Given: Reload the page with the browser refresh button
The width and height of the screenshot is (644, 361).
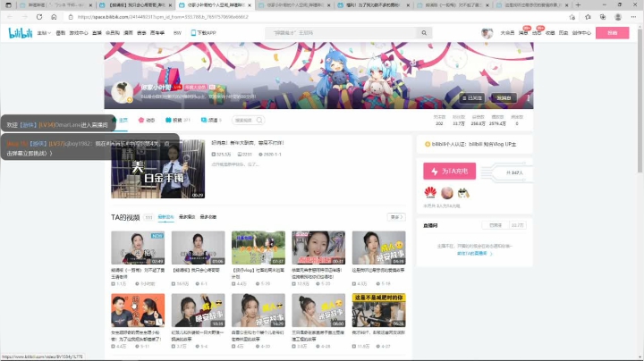Looking at the screenshot, I should (x=39, y=17).
